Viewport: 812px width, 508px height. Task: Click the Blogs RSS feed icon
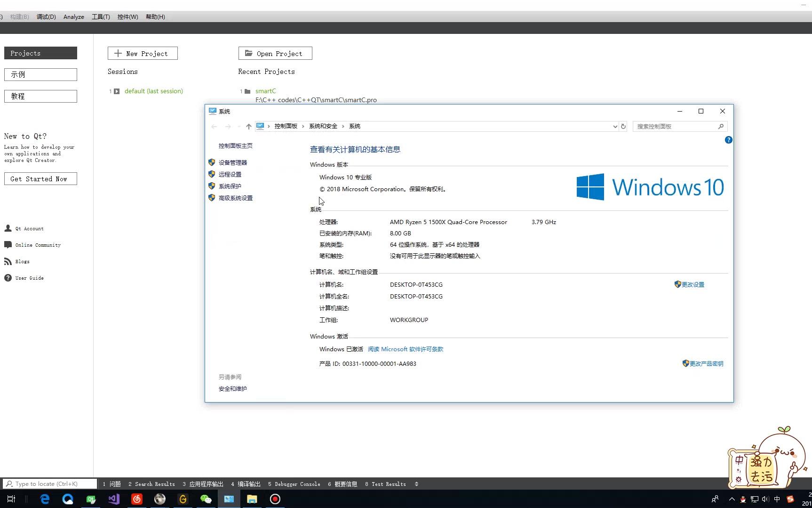tap(8, 261)
